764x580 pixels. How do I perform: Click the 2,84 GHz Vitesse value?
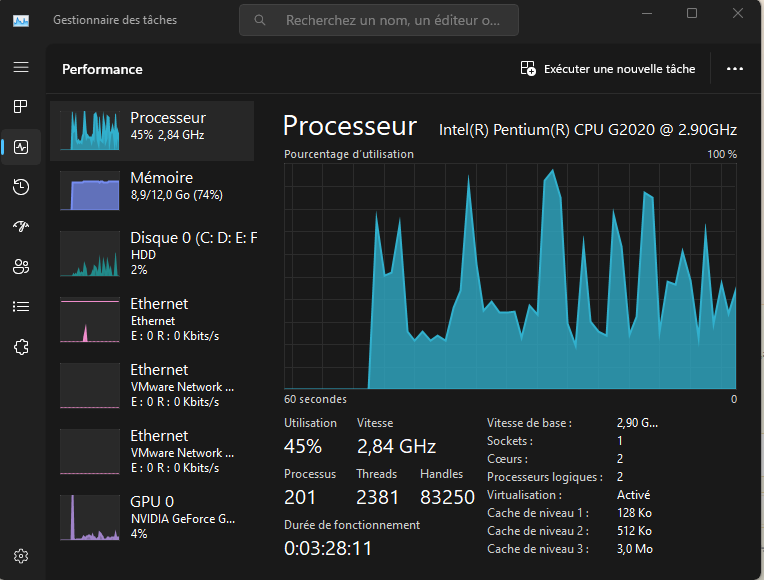[x=396, y=446]
